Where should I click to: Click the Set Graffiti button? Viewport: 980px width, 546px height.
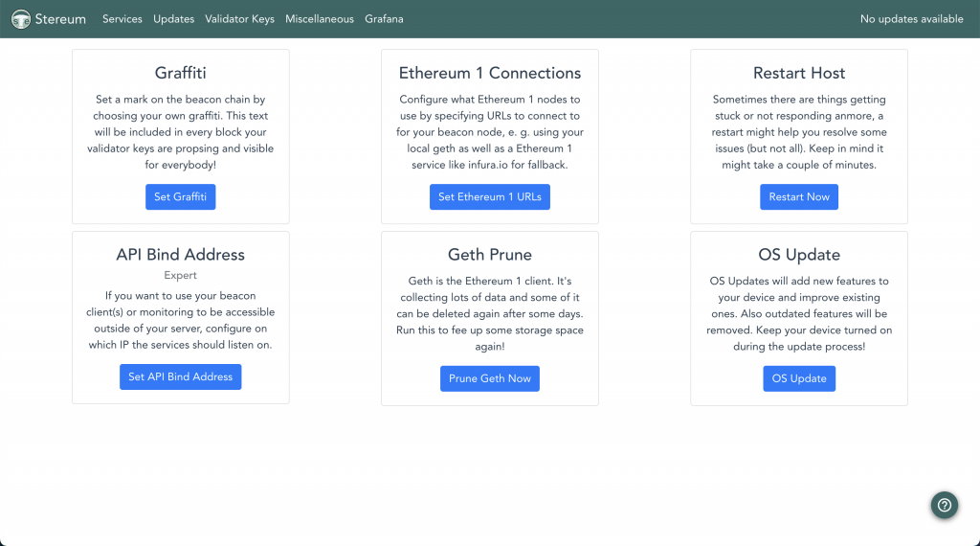181,197
